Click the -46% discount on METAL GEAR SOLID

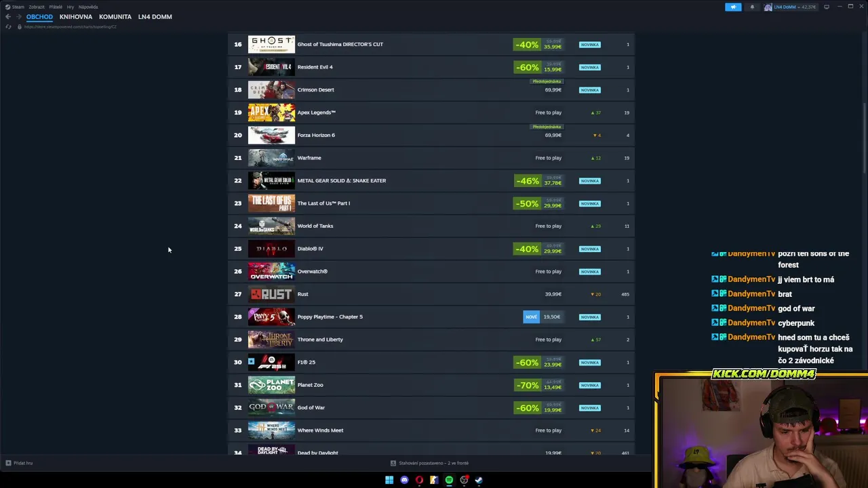(x=527, y=181)
